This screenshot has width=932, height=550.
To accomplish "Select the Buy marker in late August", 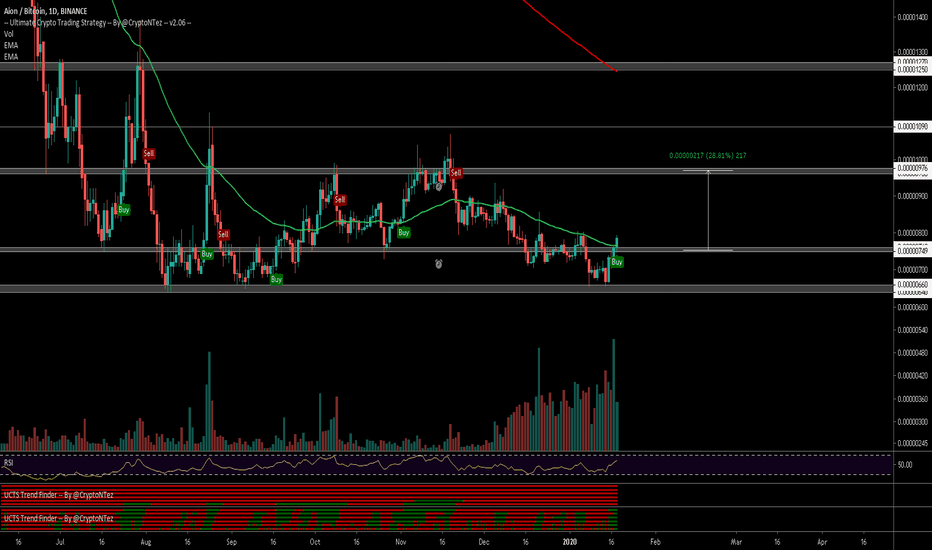I will point(207,254).
